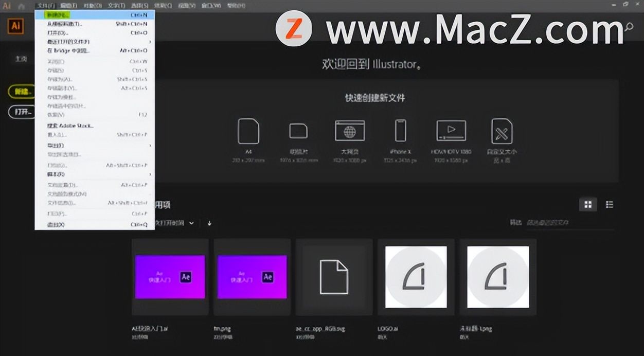Choose 打包(G)... in the File menu

click(x=95, y=166)
